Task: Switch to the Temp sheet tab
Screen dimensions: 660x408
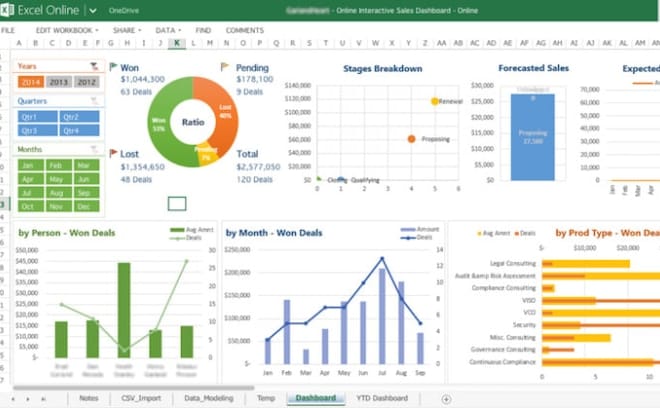Action: click(266, 398)
